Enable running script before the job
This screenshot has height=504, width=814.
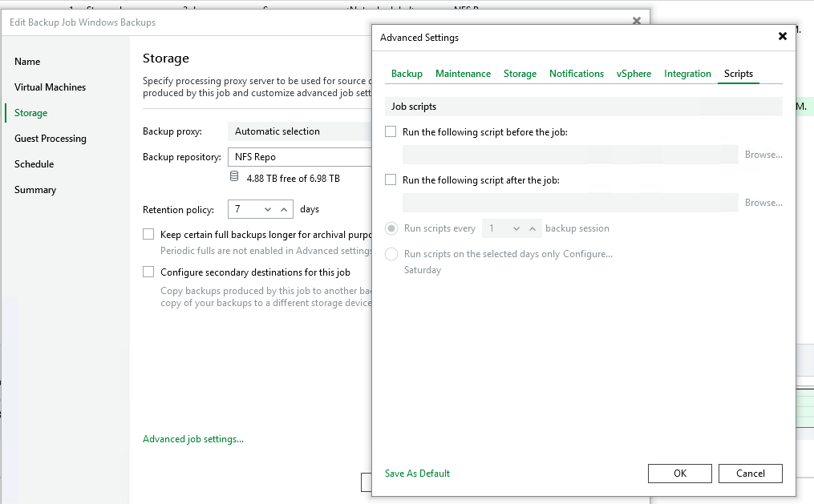coord(391,132)
